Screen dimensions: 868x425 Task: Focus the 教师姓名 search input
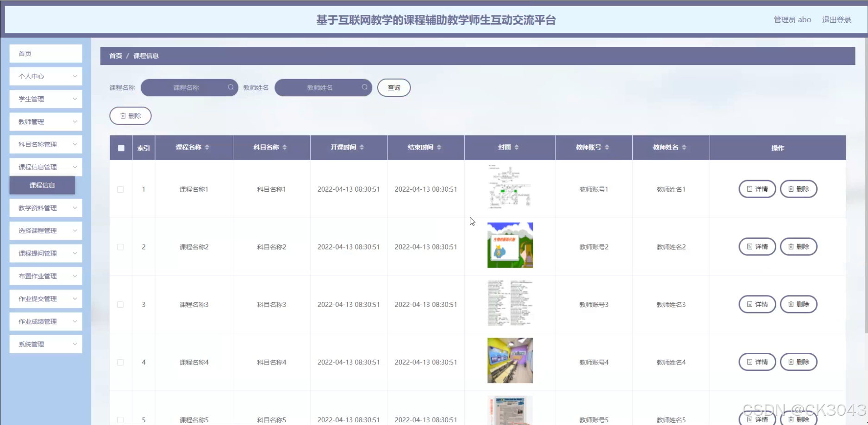click(x=323, y=87)
